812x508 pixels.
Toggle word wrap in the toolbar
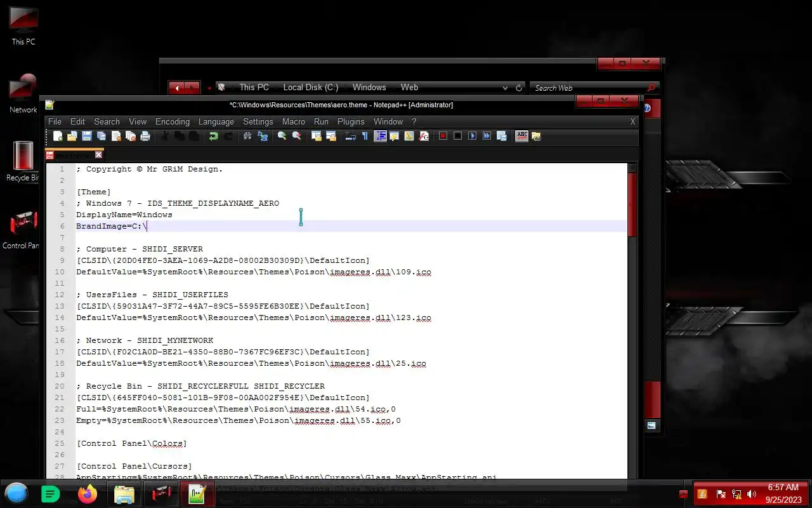350,136
